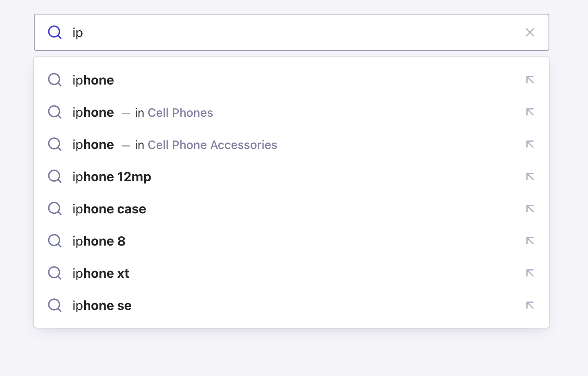Click the magnifier icon next to iphone xt
This screenshot has height=376, width=588.
pos(54,273)
